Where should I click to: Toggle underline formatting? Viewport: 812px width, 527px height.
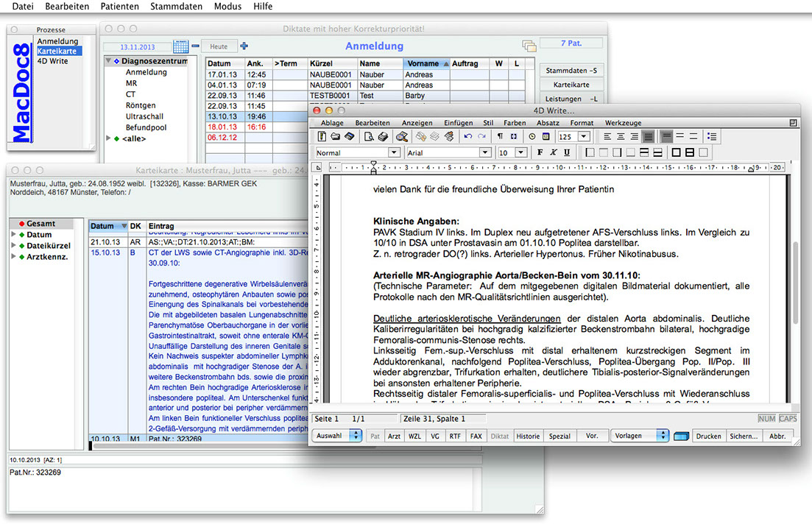point(566,152)
